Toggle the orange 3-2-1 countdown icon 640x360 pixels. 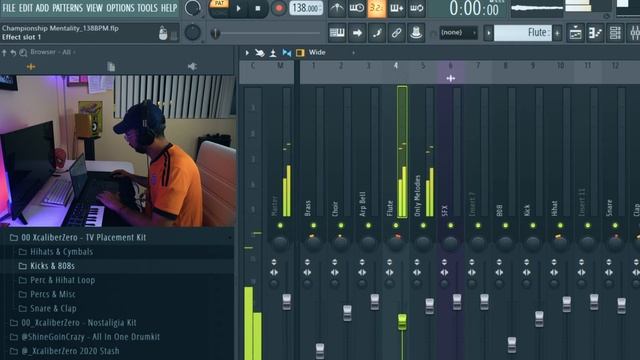point(376,8)
